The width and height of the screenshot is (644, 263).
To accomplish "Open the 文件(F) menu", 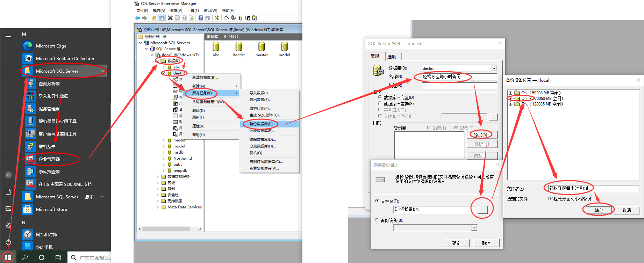I will click(x=142, y=10).
